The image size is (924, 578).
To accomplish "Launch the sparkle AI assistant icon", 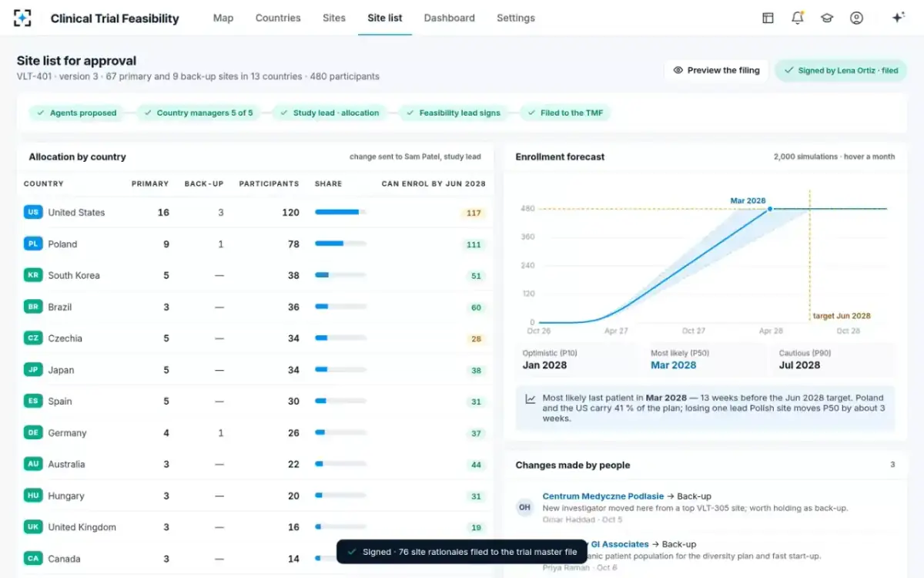I will (898, 18).
